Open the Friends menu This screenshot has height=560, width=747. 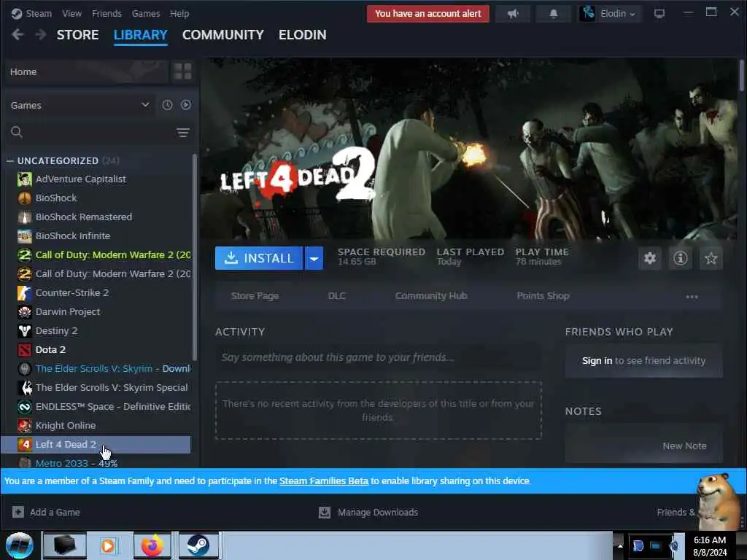tap(107, 14)
